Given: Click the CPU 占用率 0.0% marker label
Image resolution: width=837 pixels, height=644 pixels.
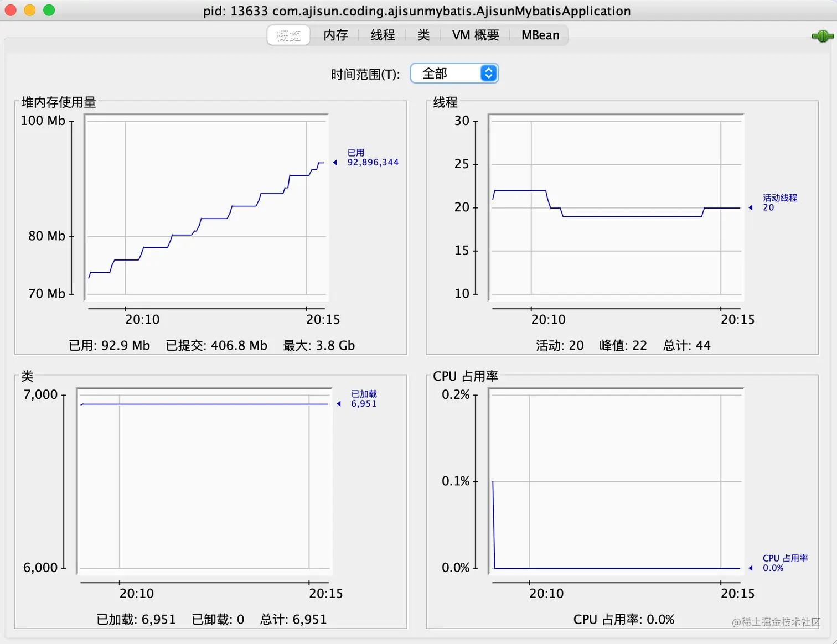Looking at the screenshot, I should [785, 563].
